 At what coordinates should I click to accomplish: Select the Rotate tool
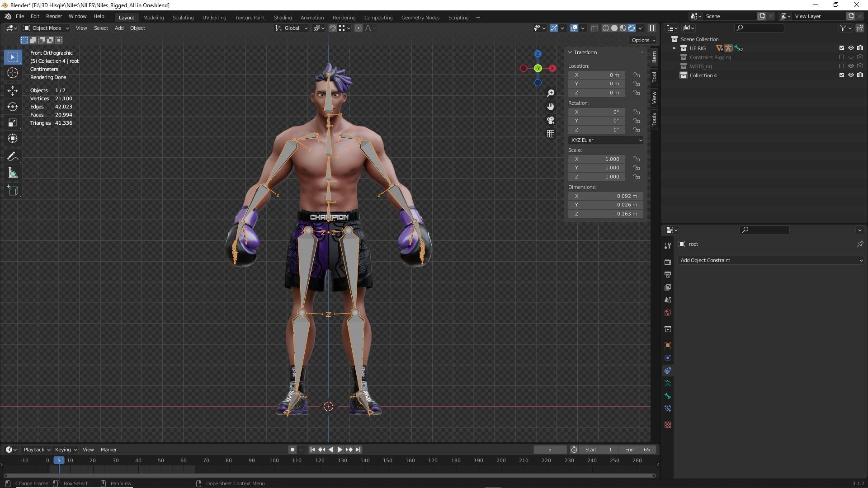click(13, 107)
